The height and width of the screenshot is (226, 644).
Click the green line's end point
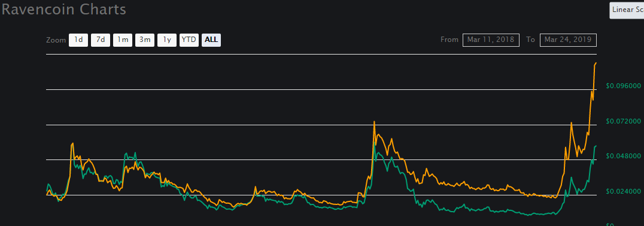596,146
